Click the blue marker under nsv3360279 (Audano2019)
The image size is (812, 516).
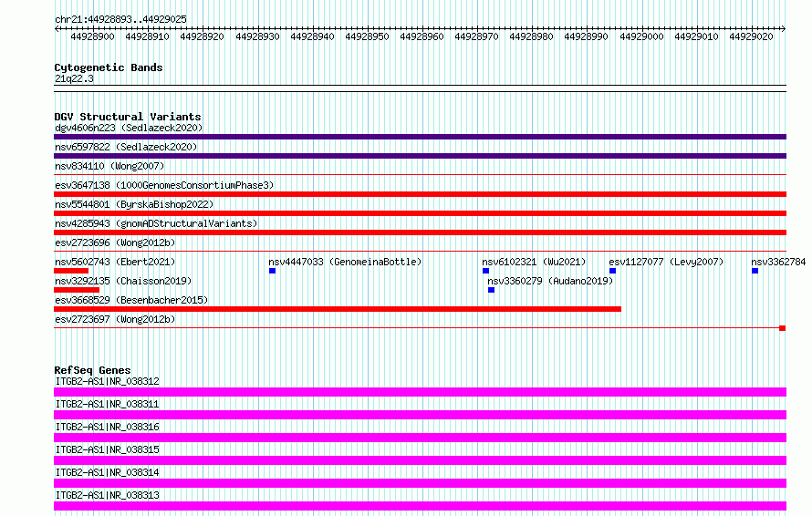tap(492, 290)
